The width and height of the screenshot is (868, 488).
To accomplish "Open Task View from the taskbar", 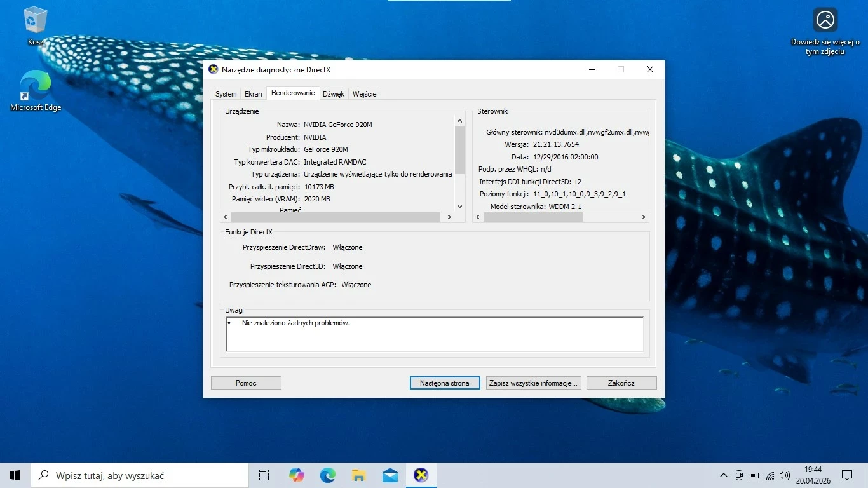I will (264, 475).
